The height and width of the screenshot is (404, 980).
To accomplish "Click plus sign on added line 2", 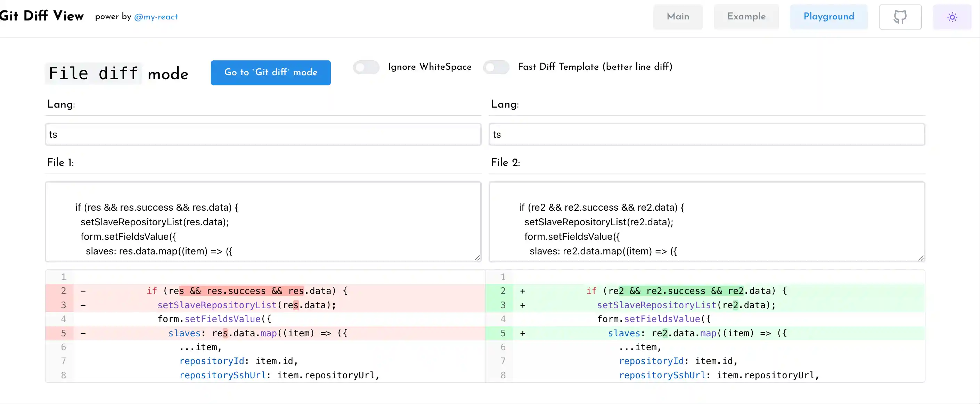I will pos(523,291).
